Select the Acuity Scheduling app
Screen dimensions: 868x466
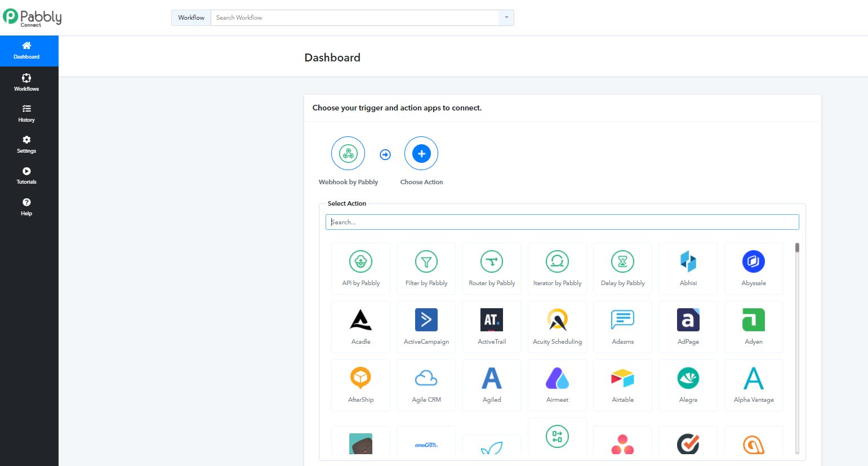557,327
